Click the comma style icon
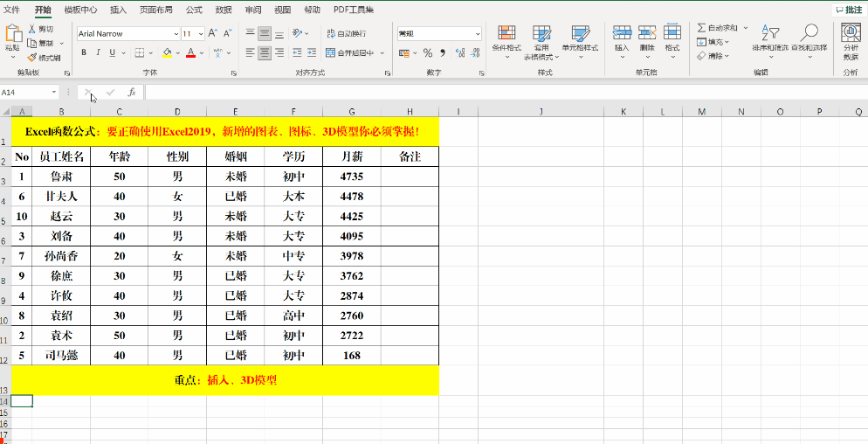Image resolution: width=868 pixels, height=444 pixels. pyautogui.click(x=443, y=53)
